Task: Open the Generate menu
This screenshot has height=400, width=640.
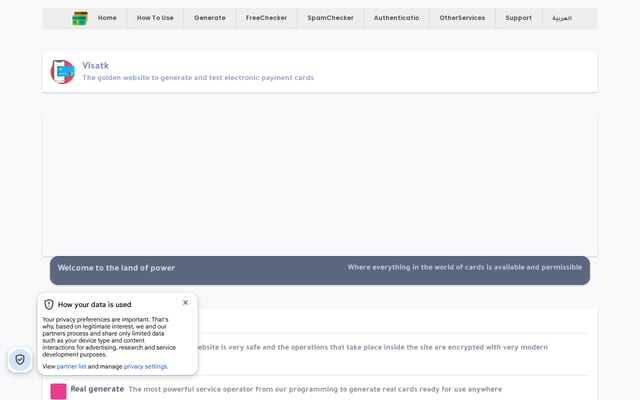Action: (210, 18)
